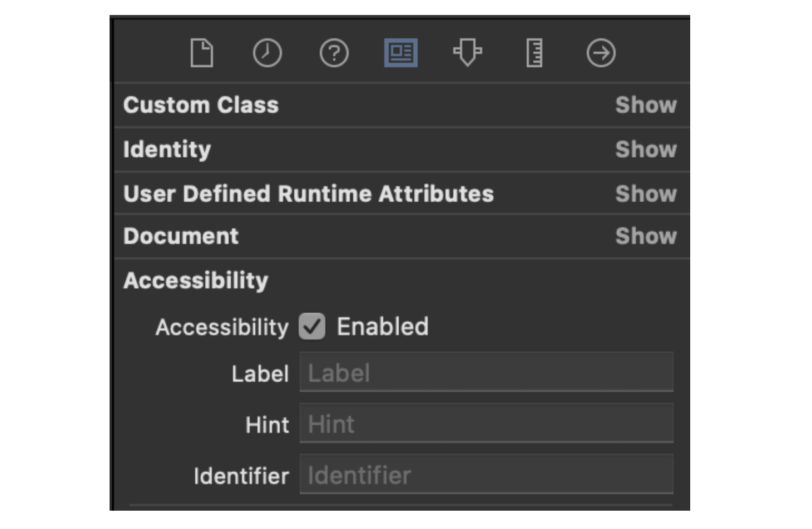Viewport: 812px width, 529px height.
Task: Click Show beside Custom Class
Action: coord(646,105)
